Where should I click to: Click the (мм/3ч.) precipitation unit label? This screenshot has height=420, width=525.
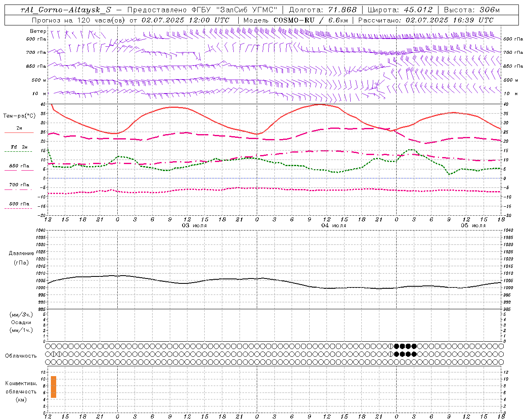click(21, 315)
